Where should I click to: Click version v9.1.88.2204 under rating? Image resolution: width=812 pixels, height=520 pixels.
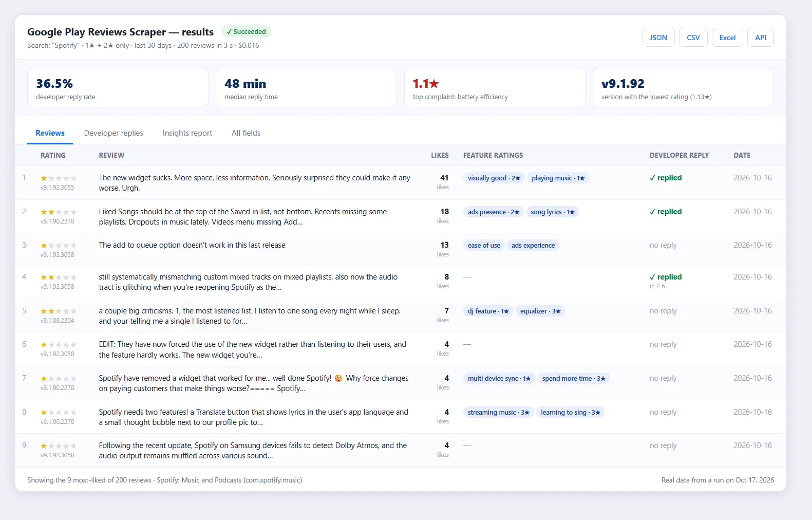(57, 321)
